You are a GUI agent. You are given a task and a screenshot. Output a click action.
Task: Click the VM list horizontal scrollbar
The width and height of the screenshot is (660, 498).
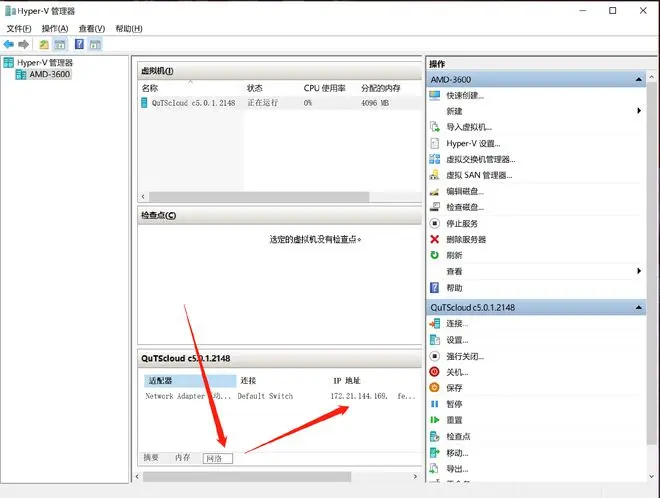(x=259, y=197)
